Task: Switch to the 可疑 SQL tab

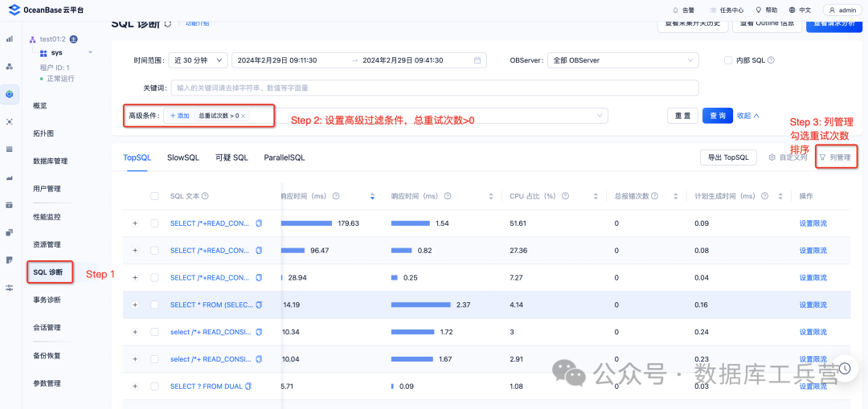Action: click(x=231, y=157)
